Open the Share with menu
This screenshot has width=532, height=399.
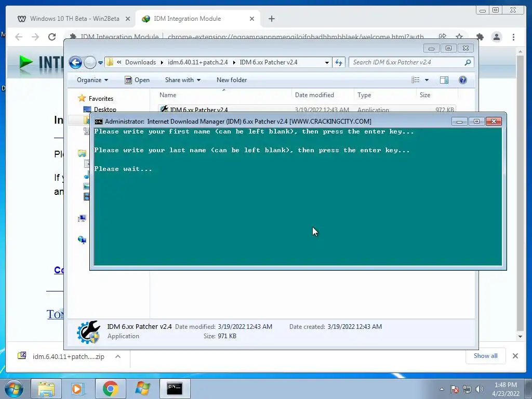182,80
